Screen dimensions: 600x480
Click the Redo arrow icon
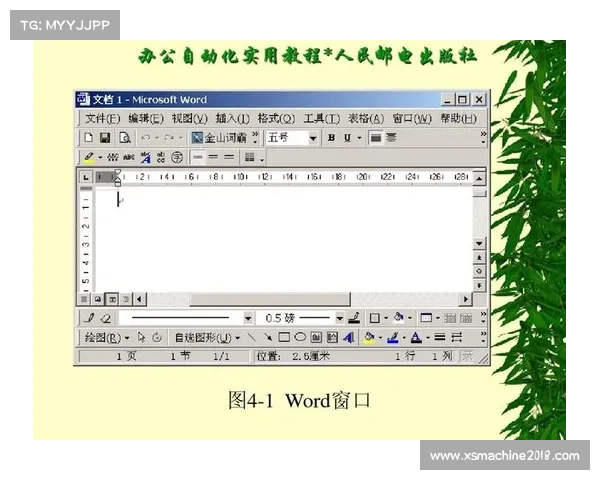169,137
